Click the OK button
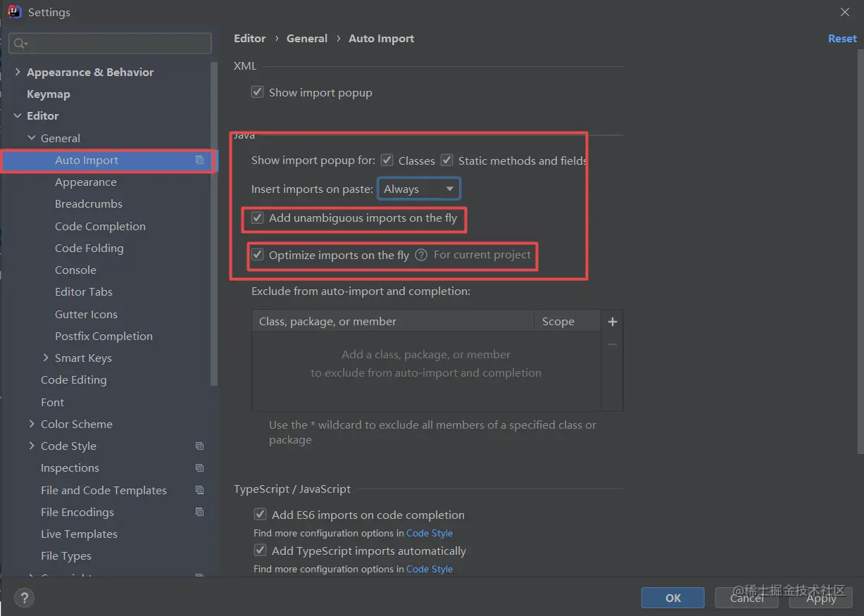The image size is (864, 616). point(673,598)
